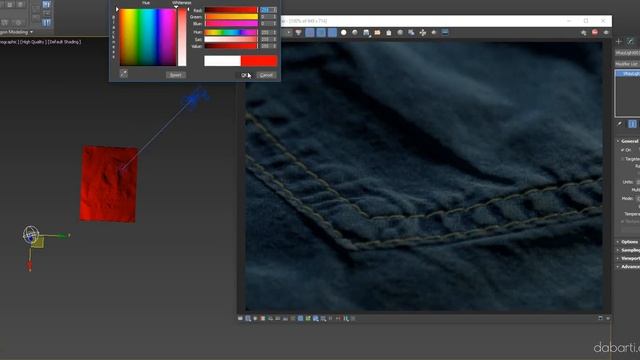Image resolution: width=640 pixels, height=360 pixels.
Task: Expand the Options rollout
Action: point(628,242)
